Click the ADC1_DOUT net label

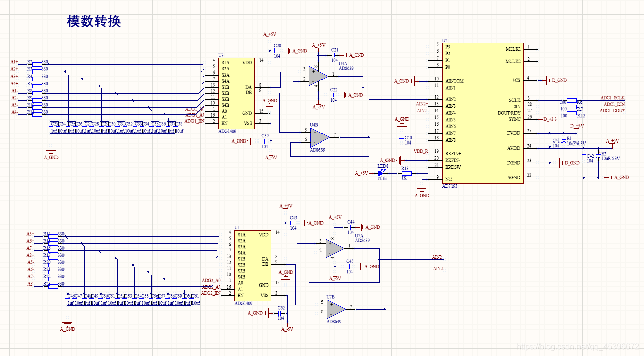612,110
